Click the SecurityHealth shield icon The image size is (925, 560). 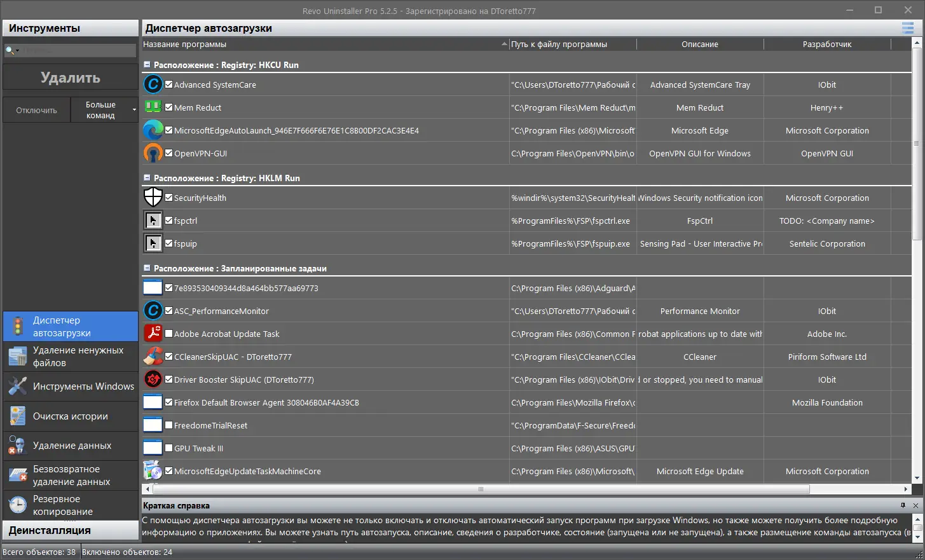tap(153, 198)
